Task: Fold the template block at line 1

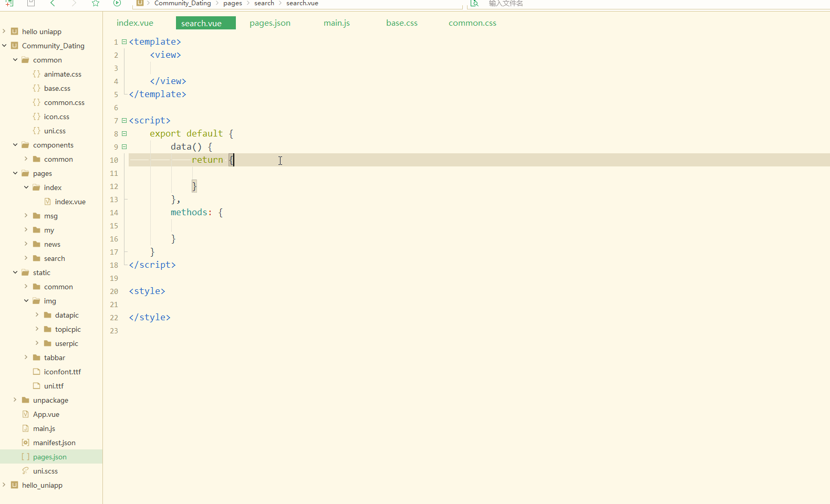Action: (x=124, y=41)
